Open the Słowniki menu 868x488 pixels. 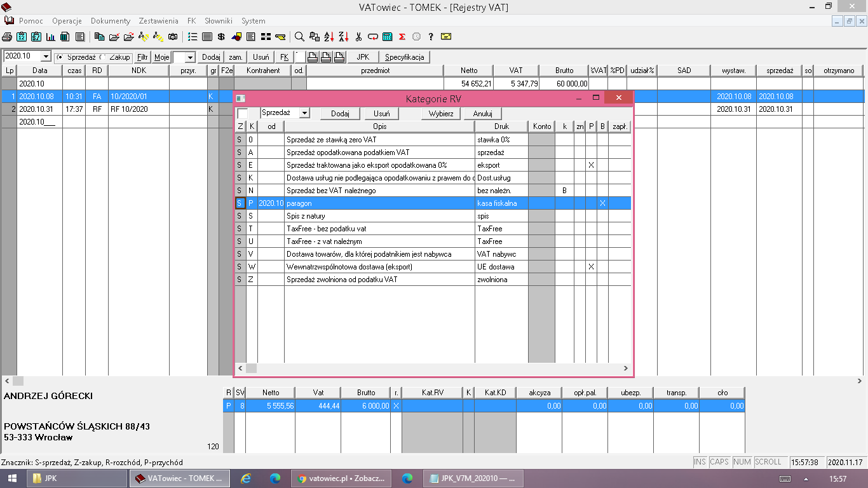coord(218,21)
